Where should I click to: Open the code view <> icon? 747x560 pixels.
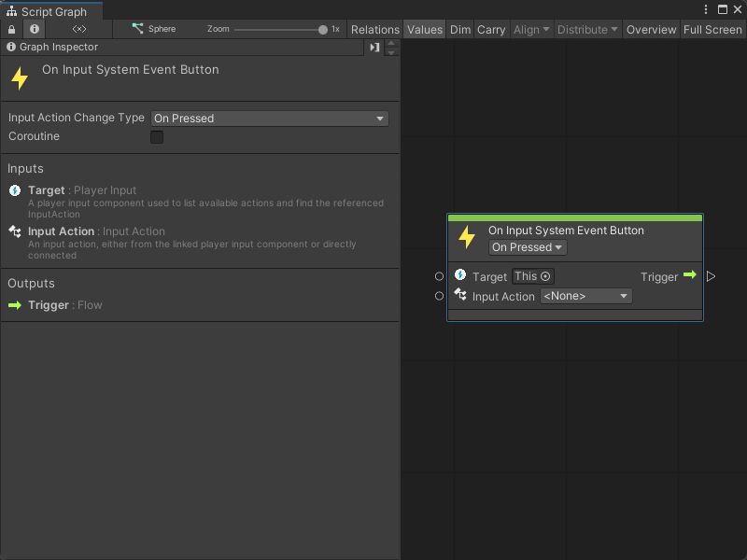coord(78,28)
